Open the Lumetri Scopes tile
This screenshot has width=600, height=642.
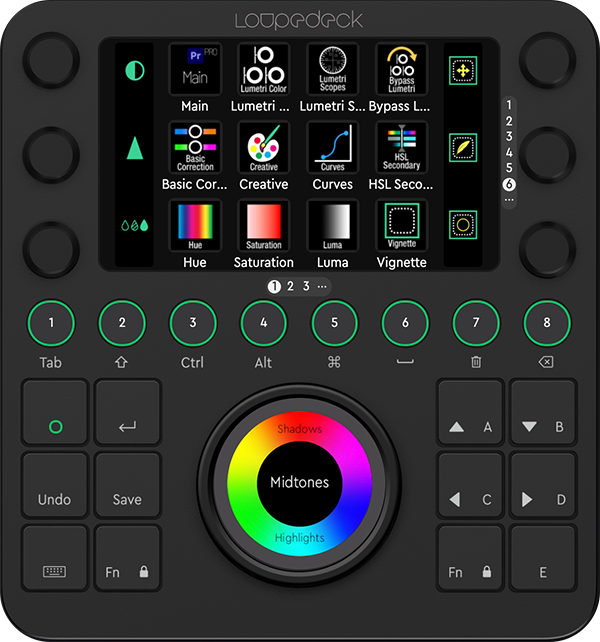coord(333,70)
